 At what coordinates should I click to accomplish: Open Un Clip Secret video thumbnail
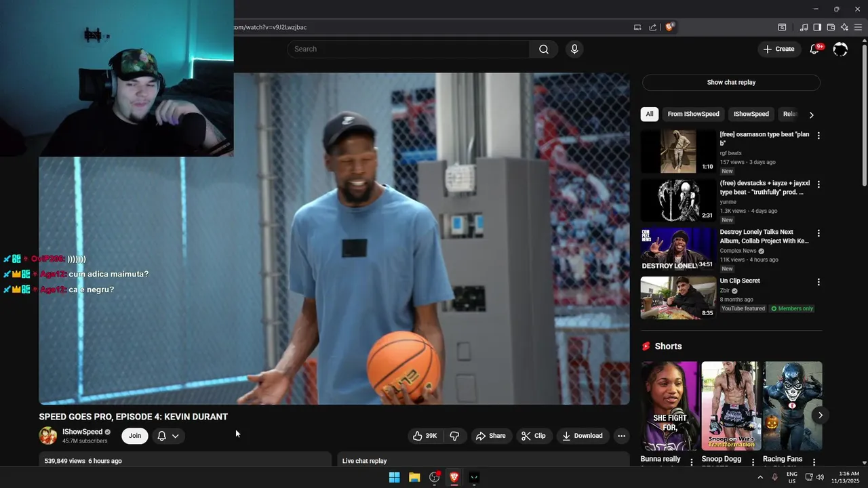[x=678, y=298]
